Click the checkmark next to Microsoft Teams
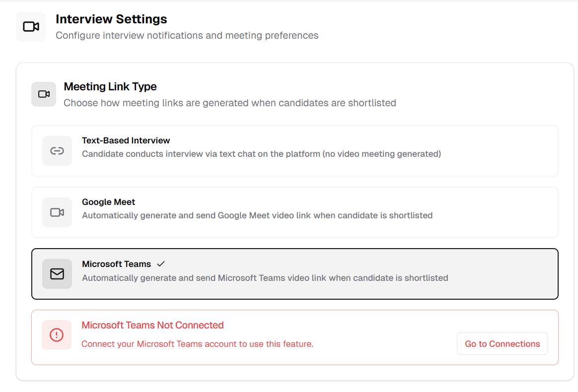This screenshot has width=578, height=392. tap(160, 263)
